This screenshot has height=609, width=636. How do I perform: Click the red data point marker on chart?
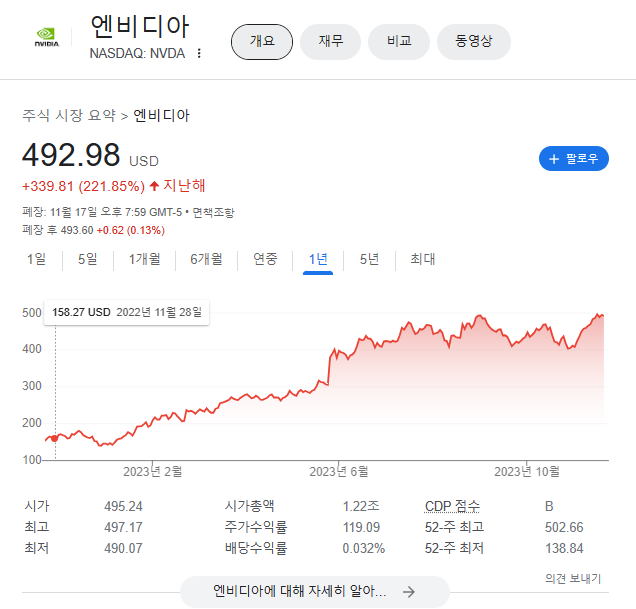coord(55,439)
